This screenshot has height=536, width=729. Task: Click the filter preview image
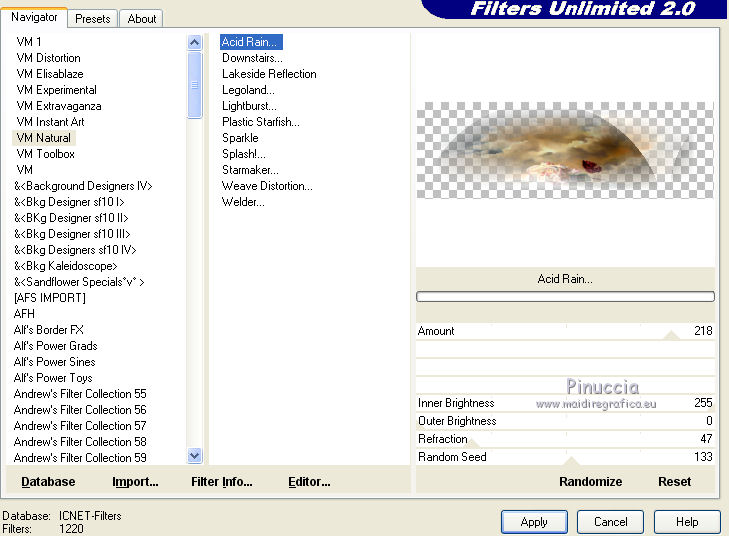pyautogui.click(x=565, y=151)
